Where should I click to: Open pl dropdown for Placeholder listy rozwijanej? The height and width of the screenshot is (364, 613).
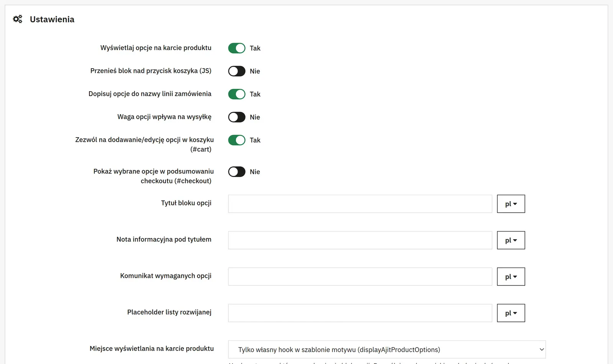[511, 313]
